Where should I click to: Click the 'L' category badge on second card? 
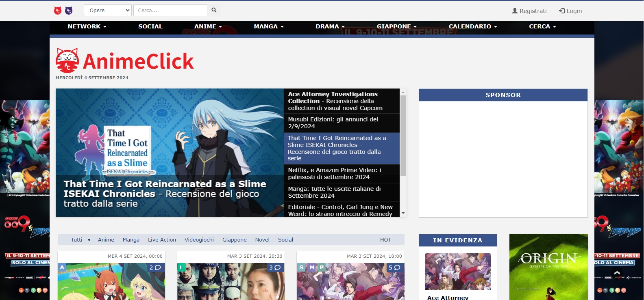point(181,267)
